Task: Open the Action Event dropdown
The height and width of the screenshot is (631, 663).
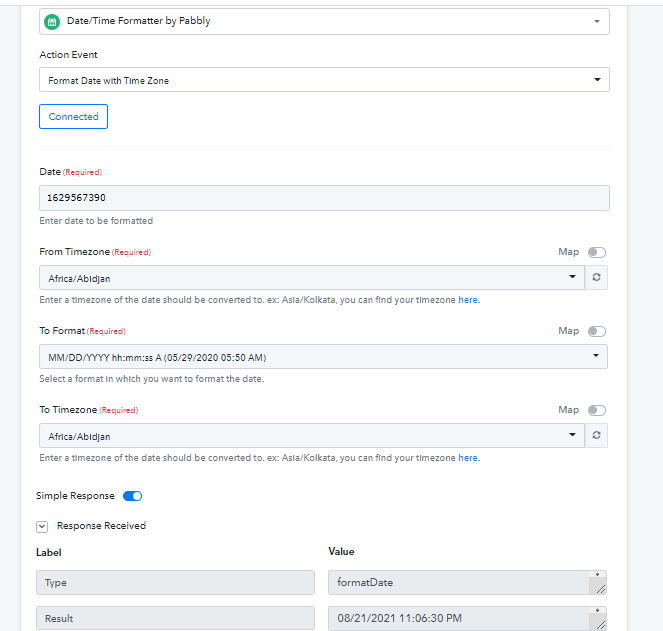Action: 324,80
